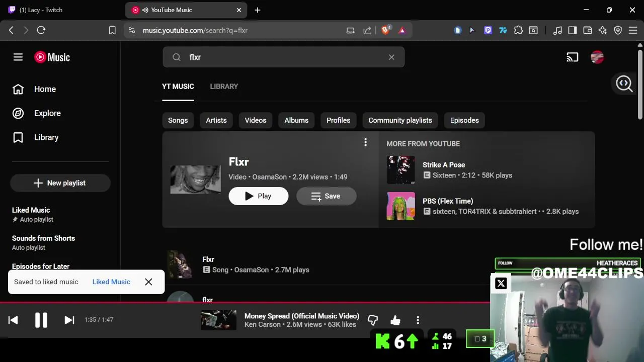This screenshot has width=644, height=362.
Task: Filter results by Videos
Action: tap(256, 120)
